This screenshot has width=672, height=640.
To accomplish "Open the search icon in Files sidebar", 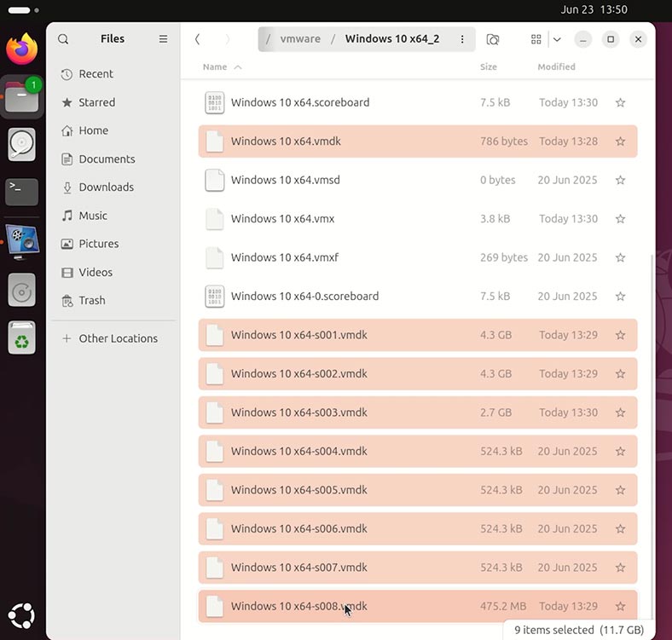I will point(63,39).
